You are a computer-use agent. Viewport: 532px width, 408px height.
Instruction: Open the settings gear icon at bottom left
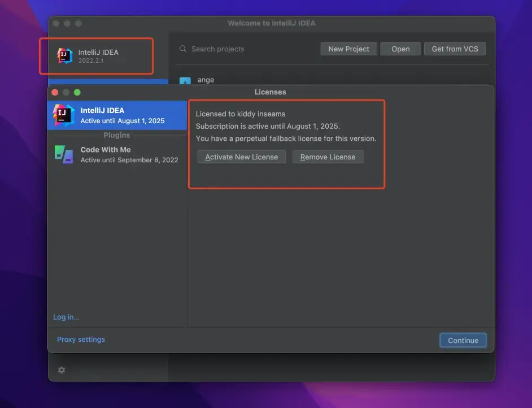[x=62, y=370]
